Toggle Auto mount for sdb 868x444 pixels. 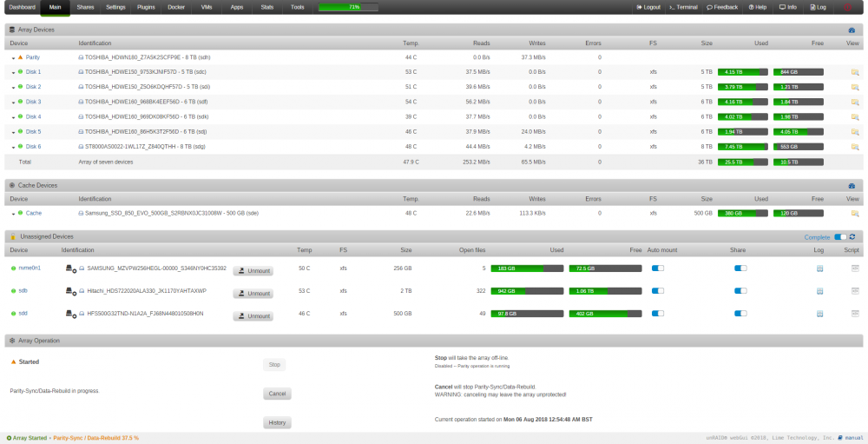point(658,290)
